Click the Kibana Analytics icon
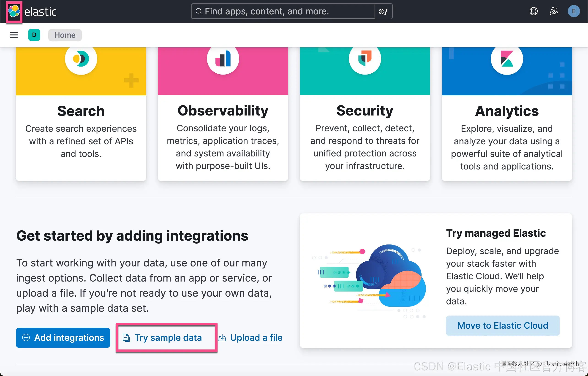Image resolution: width=588 pixels, height=376 pixels. pos(507,59)
